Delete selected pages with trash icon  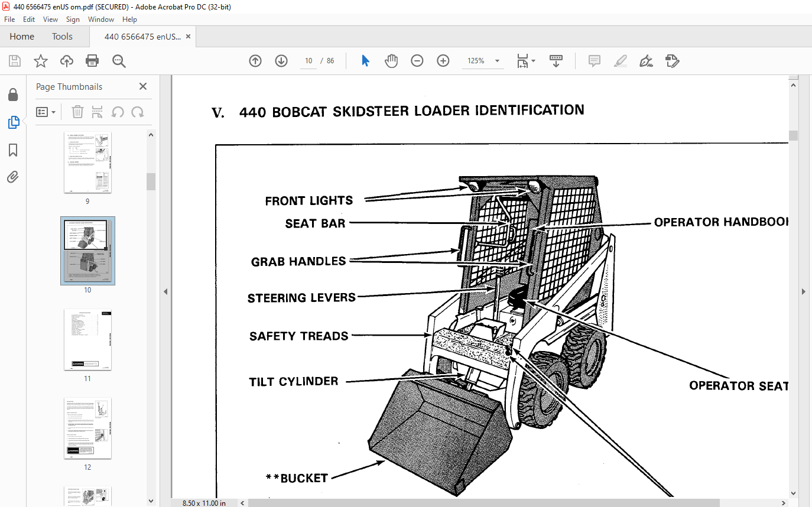tap(77, 112)
